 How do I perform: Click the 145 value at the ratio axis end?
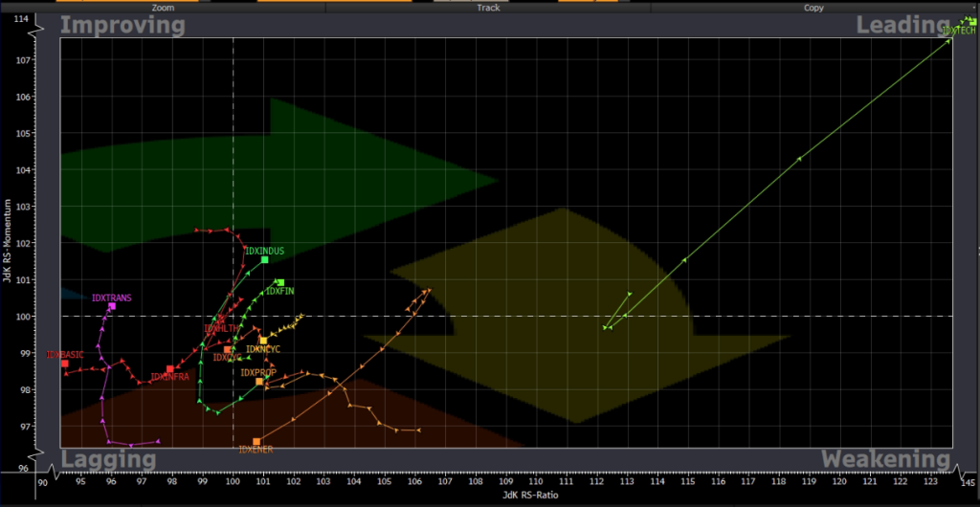click(969, 483)
